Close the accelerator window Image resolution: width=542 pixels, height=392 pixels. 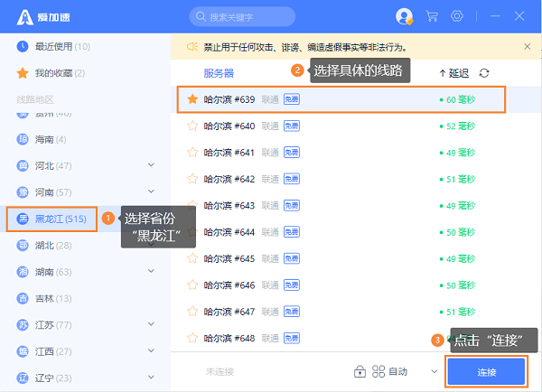(519, 16)
